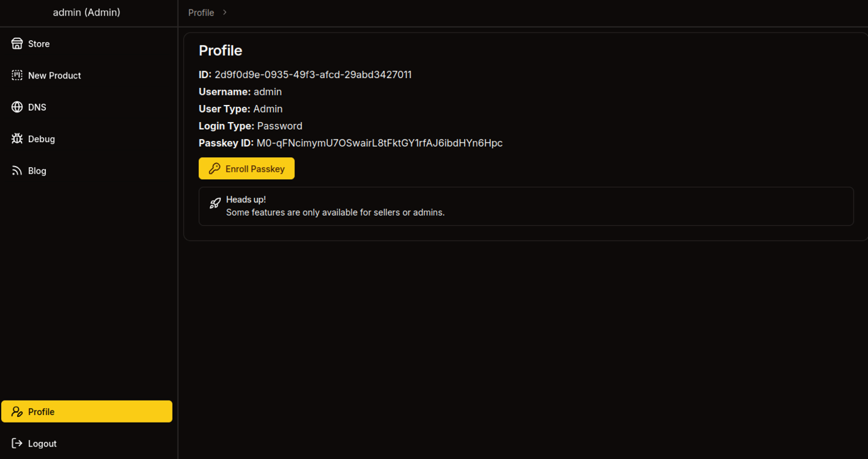Click the New Product scan icon

click(x=17, y=75)
